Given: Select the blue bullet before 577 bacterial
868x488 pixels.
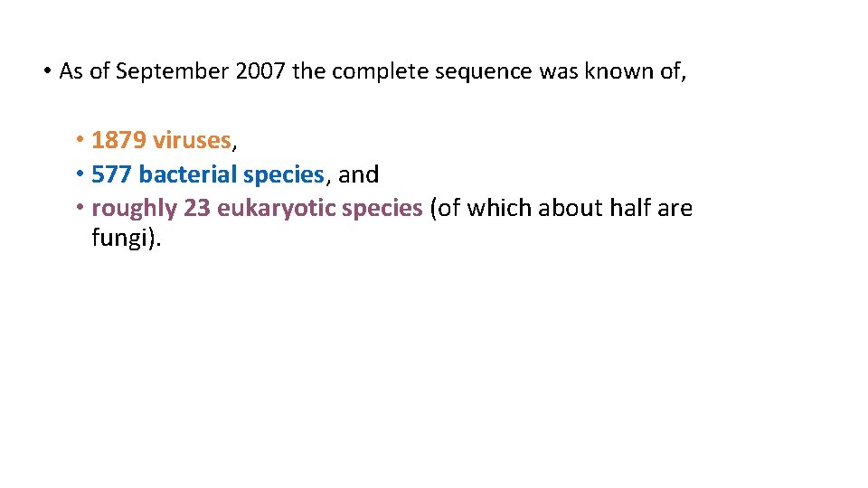Looking at the screenshot, I should coord(80,174).
